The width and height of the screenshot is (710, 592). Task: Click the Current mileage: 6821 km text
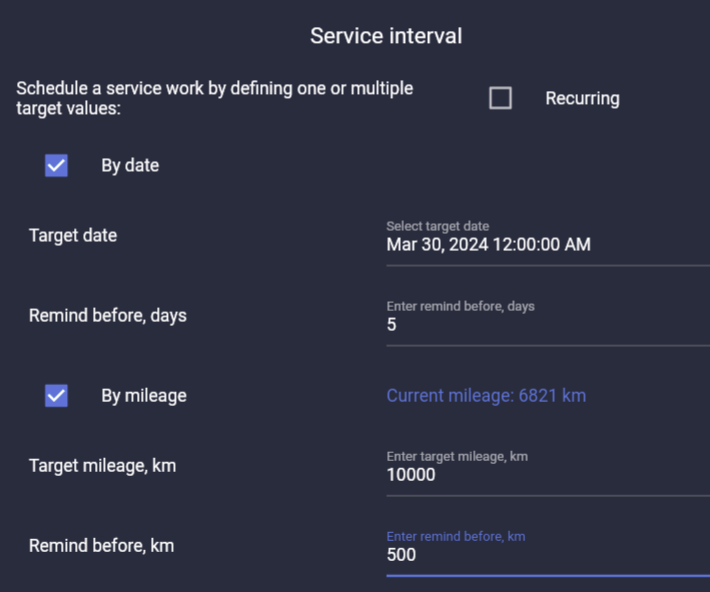click(x=486, y=395)
